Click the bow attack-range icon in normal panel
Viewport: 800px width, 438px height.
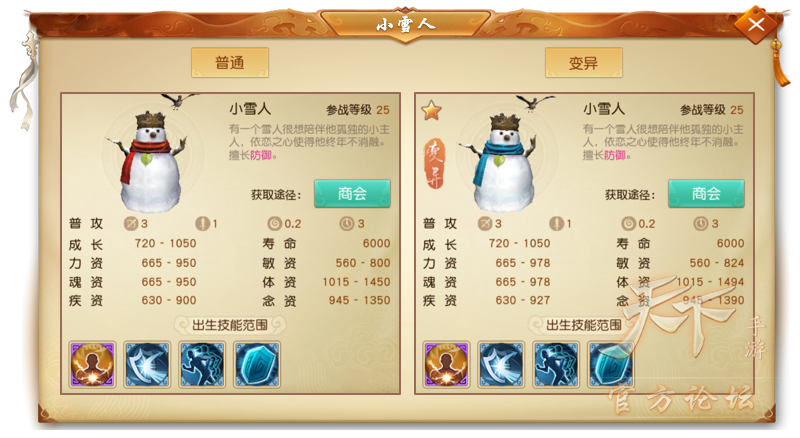tap(131, 224)
